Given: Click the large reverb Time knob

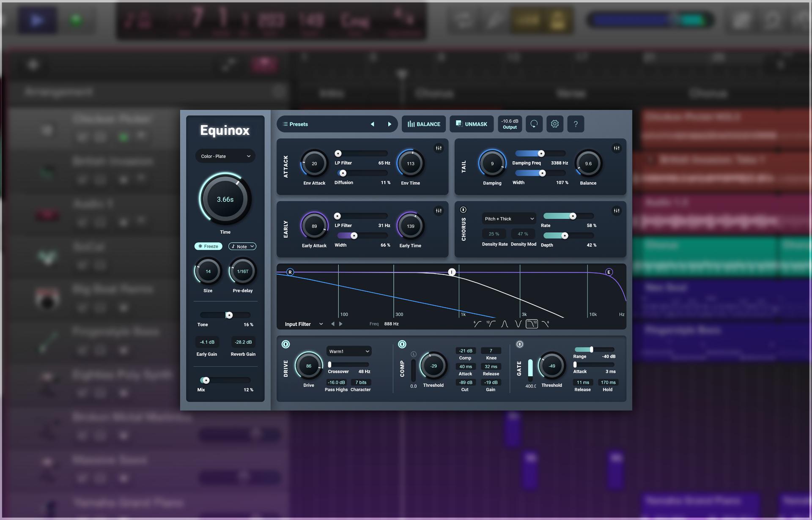Looking at the screenshot, I should (x=225, y=199).
